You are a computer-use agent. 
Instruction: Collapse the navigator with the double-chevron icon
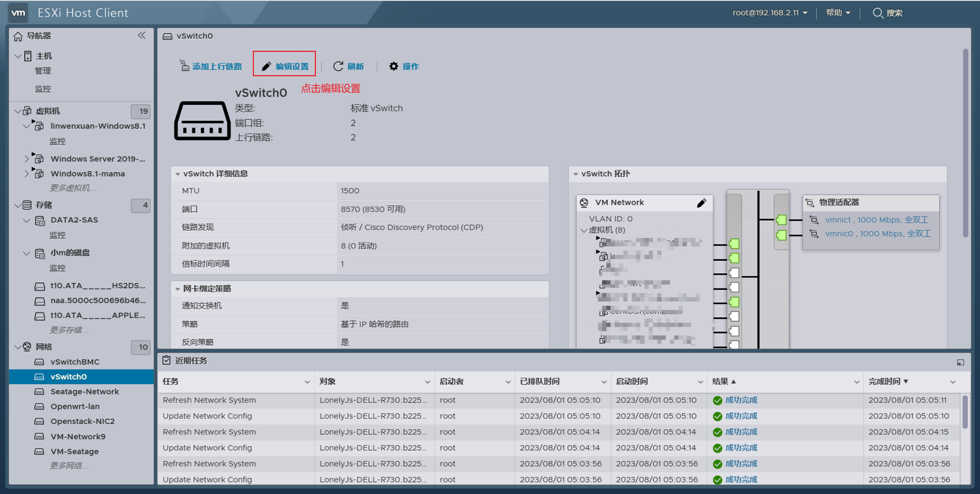point(142,35)
